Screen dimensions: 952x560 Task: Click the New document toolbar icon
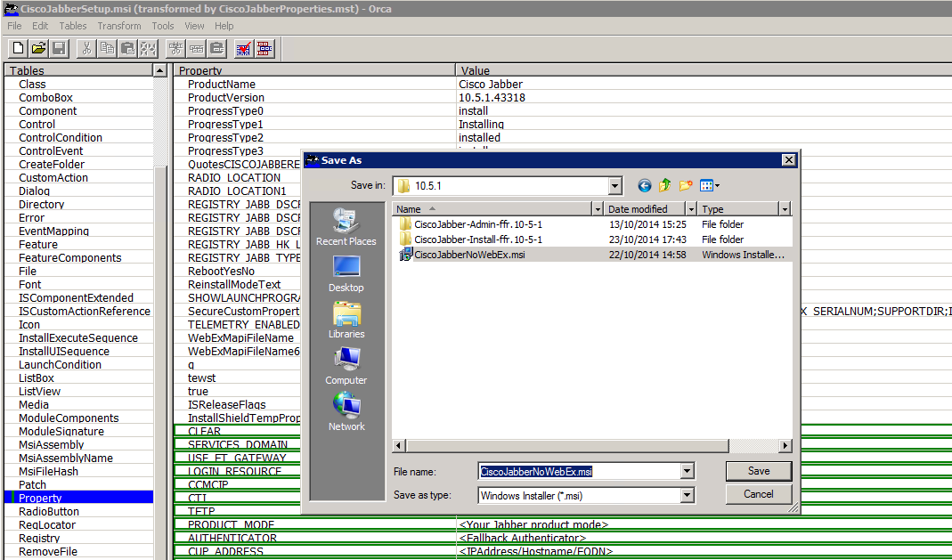tap(18, 49)
